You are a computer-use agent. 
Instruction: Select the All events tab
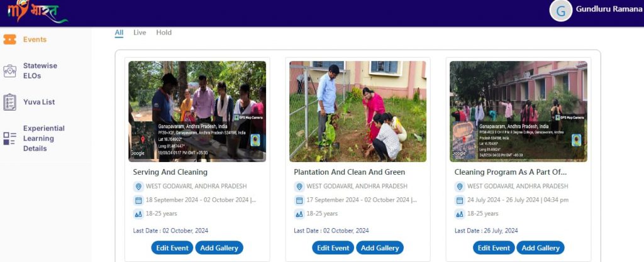click(x=119, y=33)
